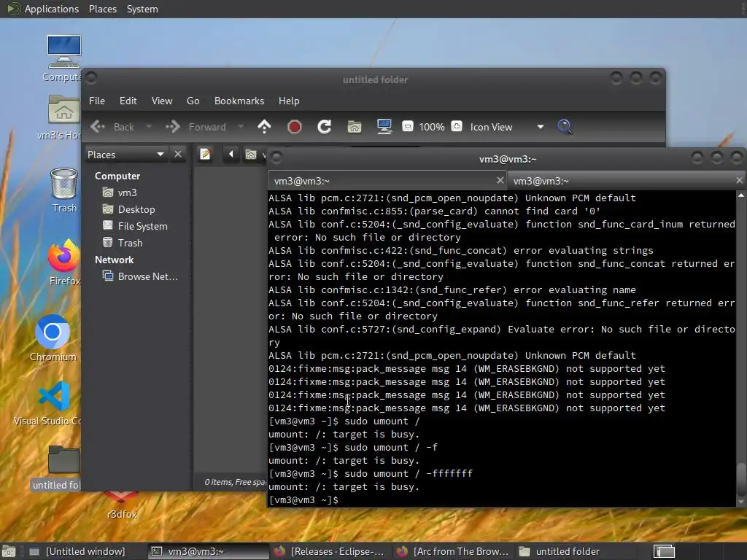Click the terminal window menu button in its title bar
747x560 pixels.
pos(276,157)
